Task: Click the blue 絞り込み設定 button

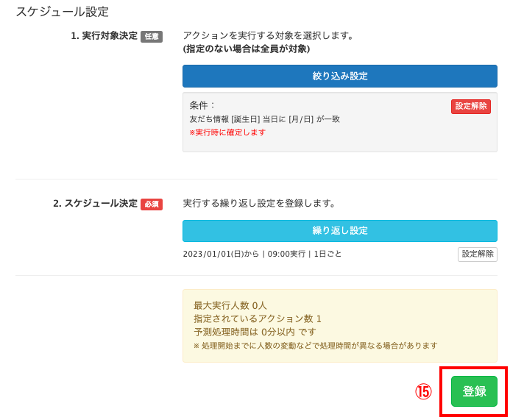Action: tap(339, 76)
